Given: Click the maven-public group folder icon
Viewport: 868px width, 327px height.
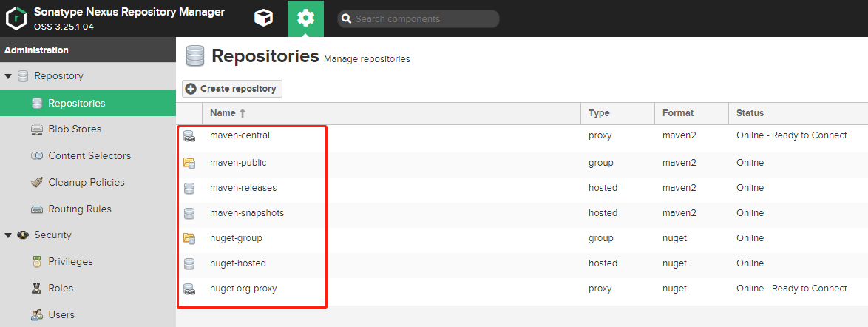Looking at the screenshot, I should [189, 163].
